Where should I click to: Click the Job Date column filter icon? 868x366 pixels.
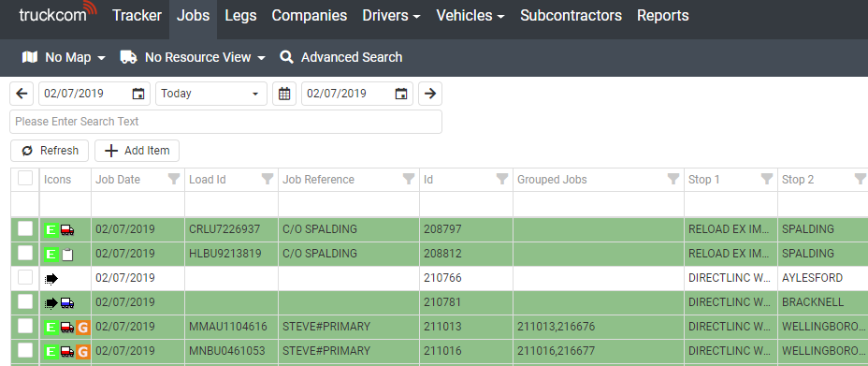(174, 179)
